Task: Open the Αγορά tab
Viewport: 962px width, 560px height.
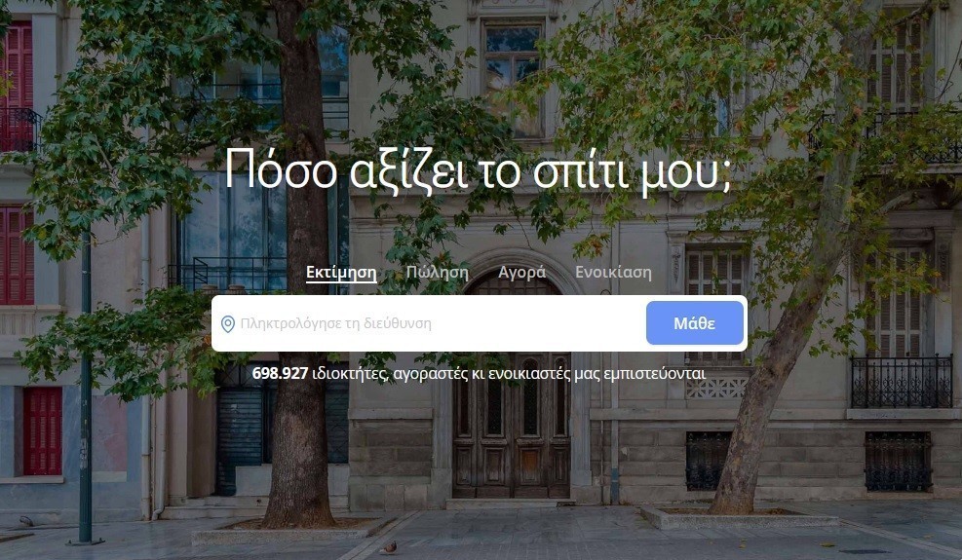Action: [521, 273]
